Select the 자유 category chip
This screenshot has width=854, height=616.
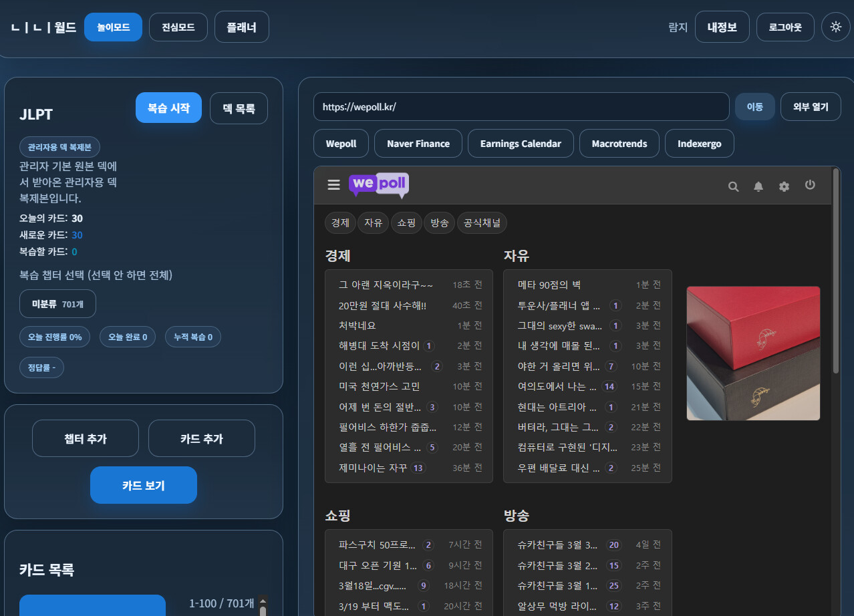374,223
